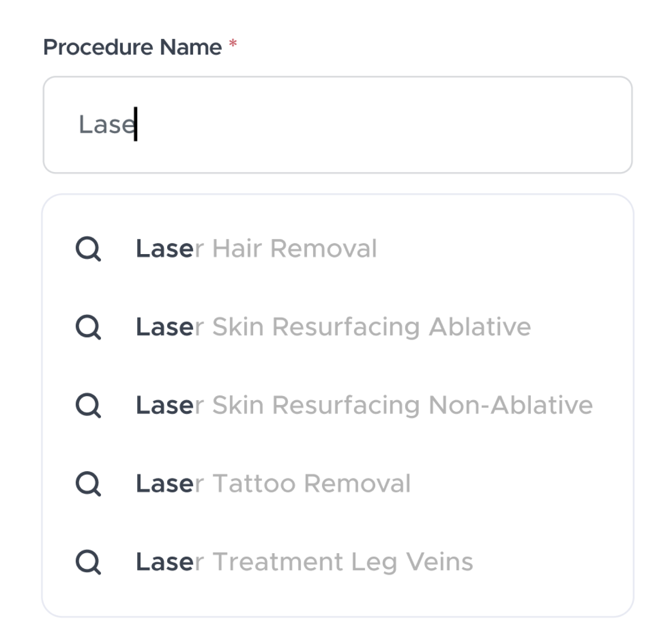Click the red required asterisk

[x=233, y=44]
